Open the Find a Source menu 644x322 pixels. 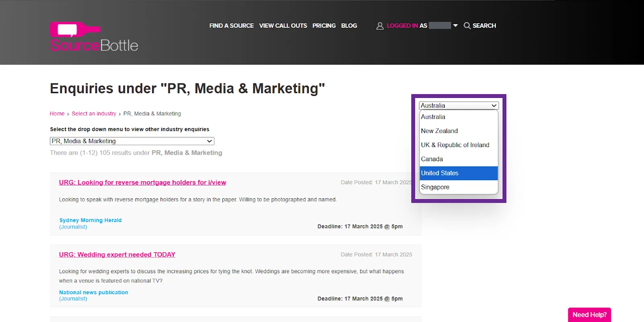click(231, 25)
